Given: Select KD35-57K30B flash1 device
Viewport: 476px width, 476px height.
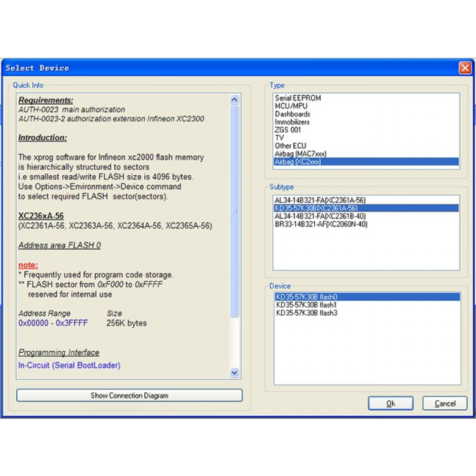Looking at the screenshot, I should [x=307, y=305].
